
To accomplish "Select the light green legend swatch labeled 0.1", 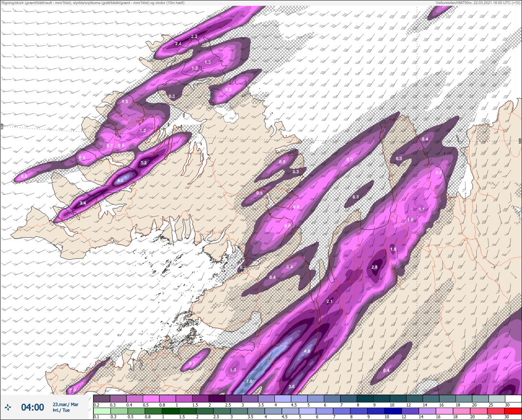I will tap(102, 411).
